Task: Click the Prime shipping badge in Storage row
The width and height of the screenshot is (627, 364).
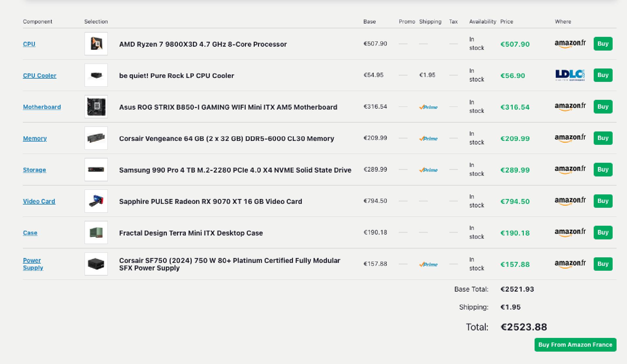Action: click(428, 170)
